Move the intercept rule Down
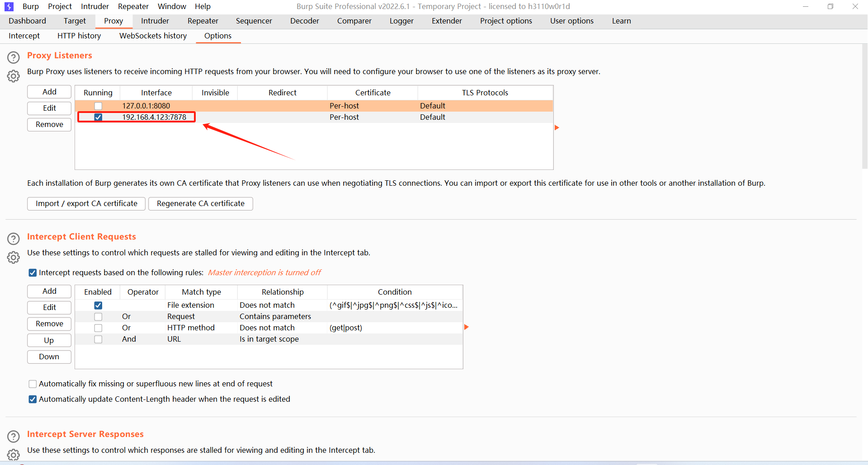 49,357
